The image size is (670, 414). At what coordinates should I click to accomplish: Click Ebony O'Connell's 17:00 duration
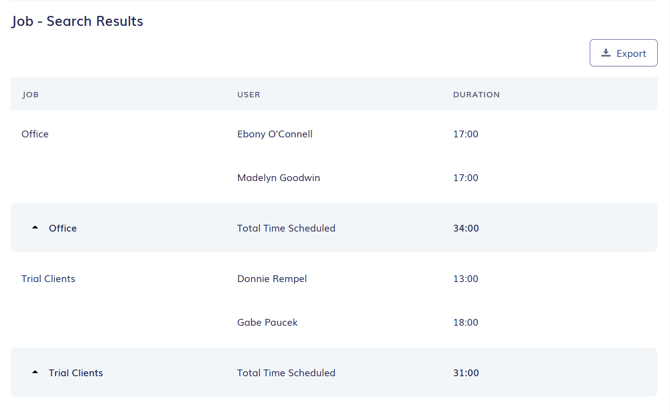click(x=465, y=134)
